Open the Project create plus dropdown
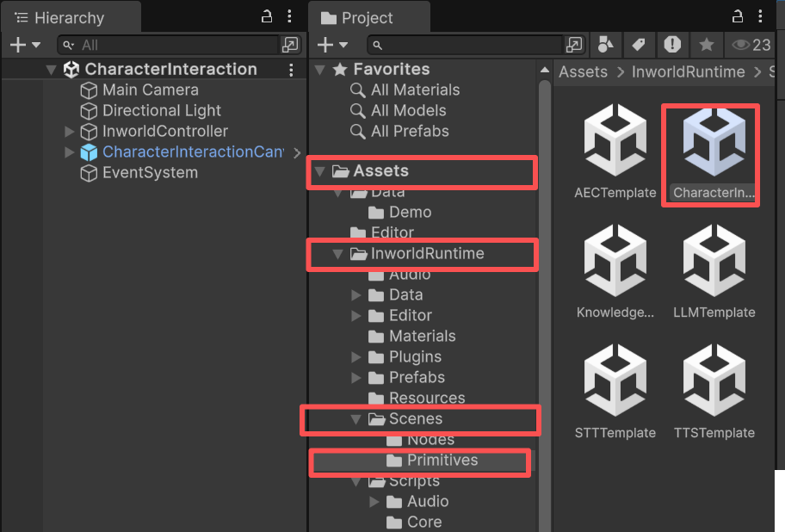The height and width of the screenshot is (532, 785). [332, 45]
